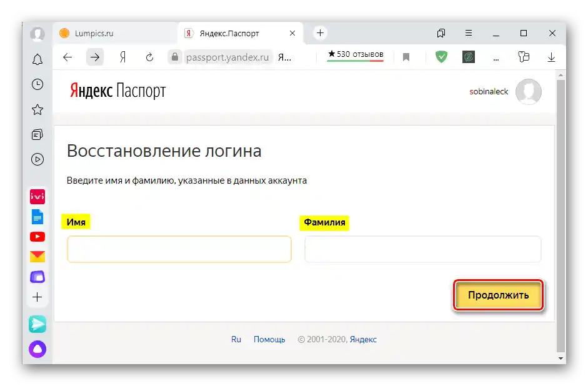The image size is (588, 386).
Task: Open the Помощь help link
Action: [x=269, y=339]
